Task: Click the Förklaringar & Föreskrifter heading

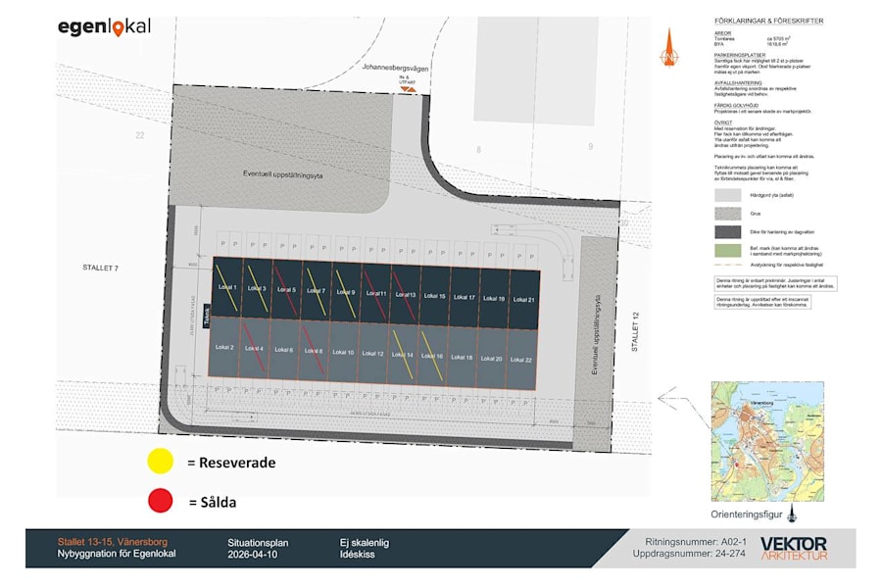Action: (769, 21)
